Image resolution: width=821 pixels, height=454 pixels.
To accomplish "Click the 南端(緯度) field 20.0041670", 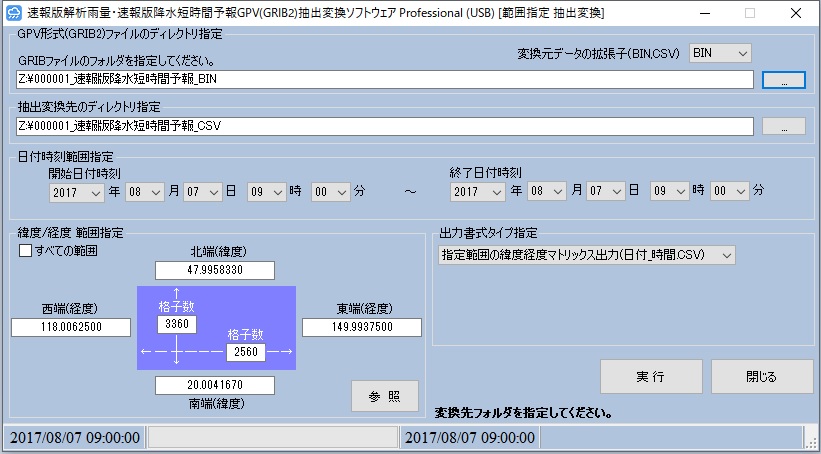I will coord(215,385).
